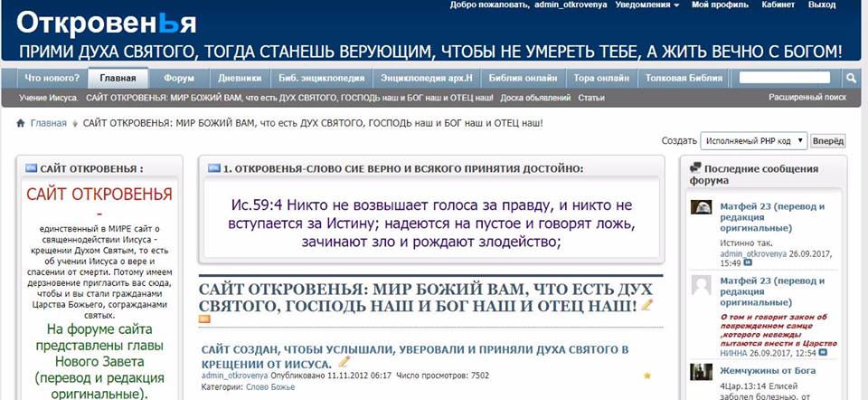Click the orange icon below the section title

coord(204,319)
